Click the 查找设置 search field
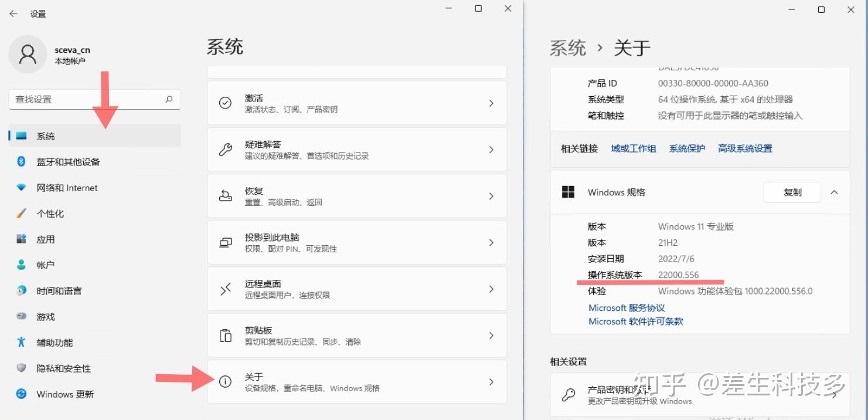This screenshot has height=420, width=868. click(x=94, y=99)
